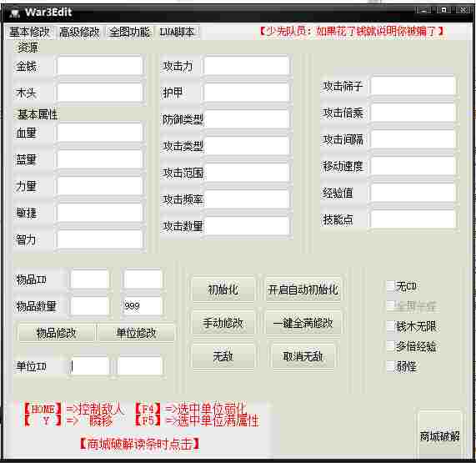
Task: Maximize the War3Edit window
Action: (x=443, y=10)
